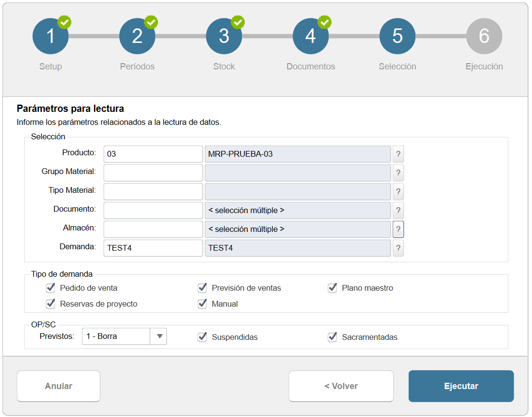Open the Demanda lookup question mark button
Image resolution: width=532 pixels, height=417 pixels.
(398, 248)
